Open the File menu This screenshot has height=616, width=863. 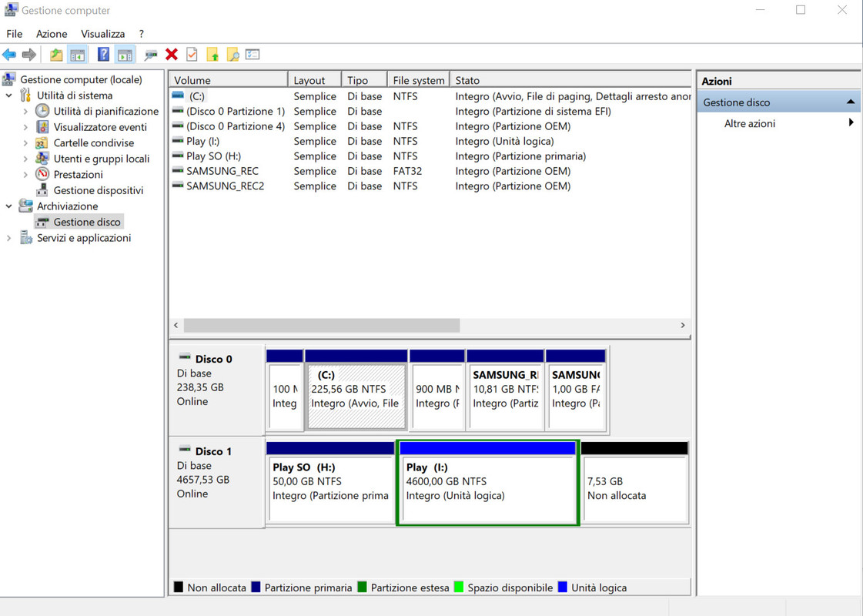click(x=15, y=34)
